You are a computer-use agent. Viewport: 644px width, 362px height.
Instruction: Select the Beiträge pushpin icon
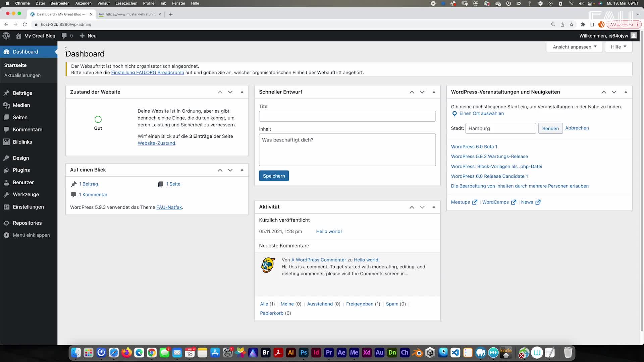[6, 93]
